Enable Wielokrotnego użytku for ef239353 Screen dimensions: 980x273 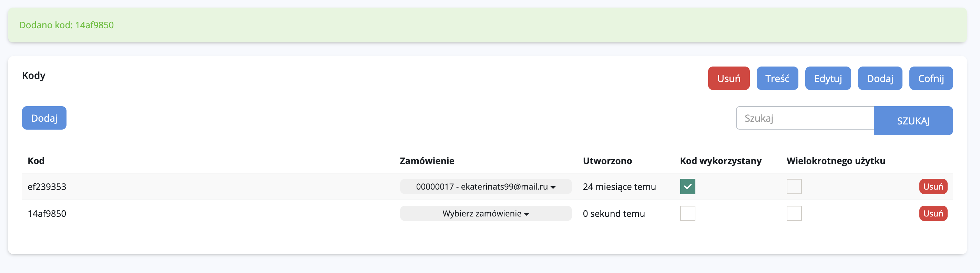(794, 186)
